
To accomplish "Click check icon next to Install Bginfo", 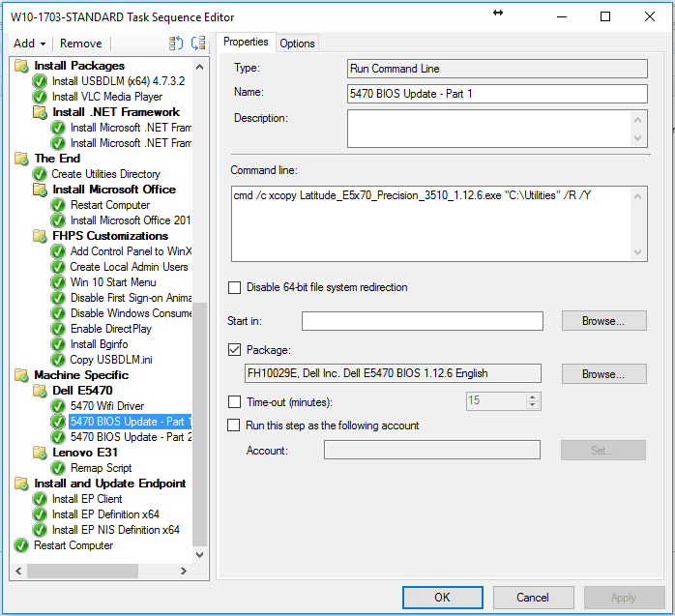I will pos(58,344).
